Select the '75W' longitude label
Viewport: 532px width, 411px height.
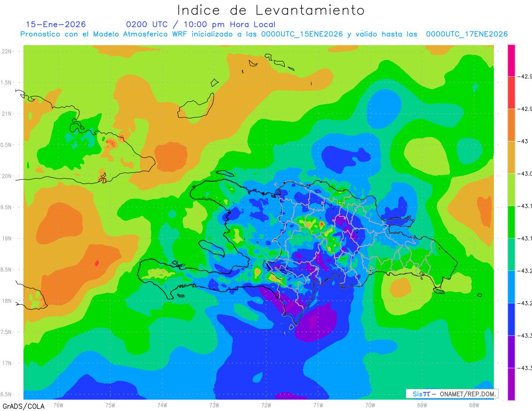click(x=110, y=404)
